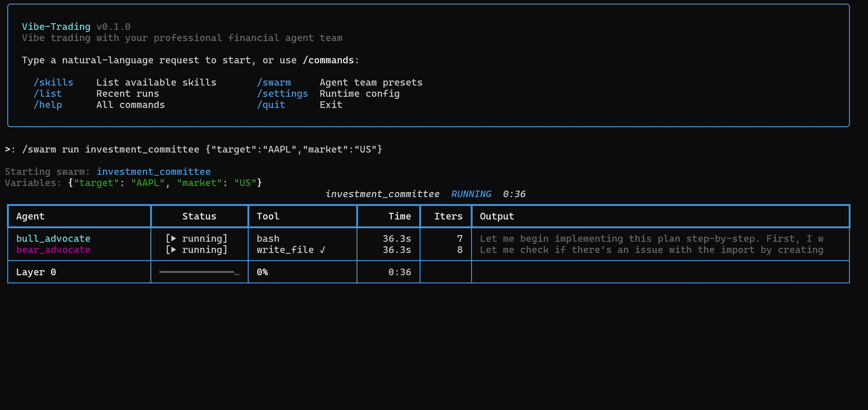Click the "US" variable value in green
The image size is (868, 410).
245,183
